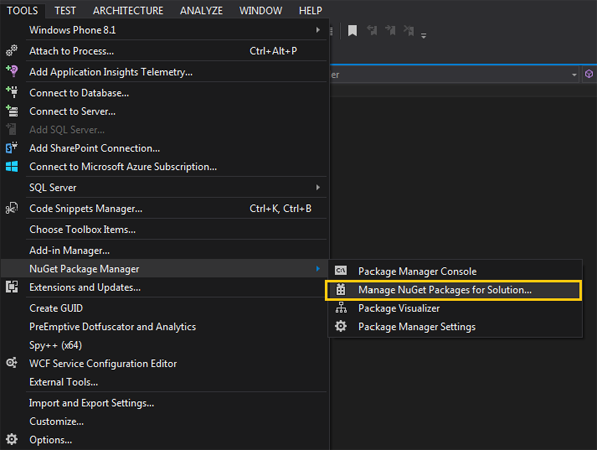Click the SharePoint connection icon
Viewport: 597px width, 450px height.
12,148
